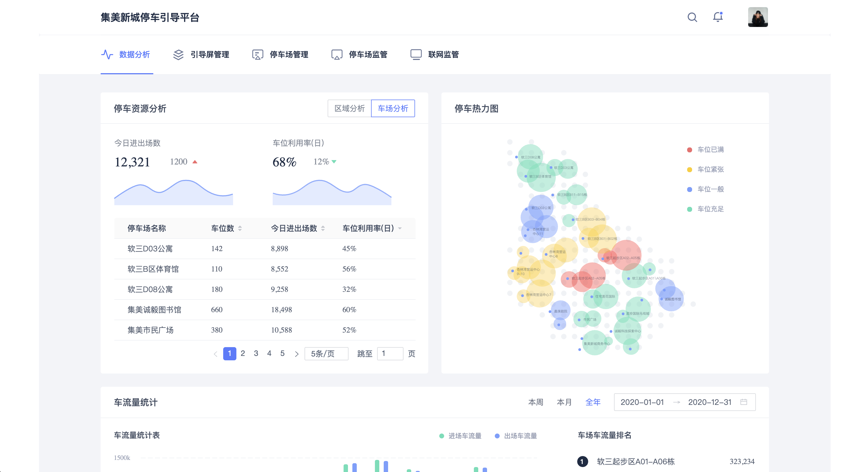Select the 全年 time filter
This screenshot has height=472, width=868.
593,402
